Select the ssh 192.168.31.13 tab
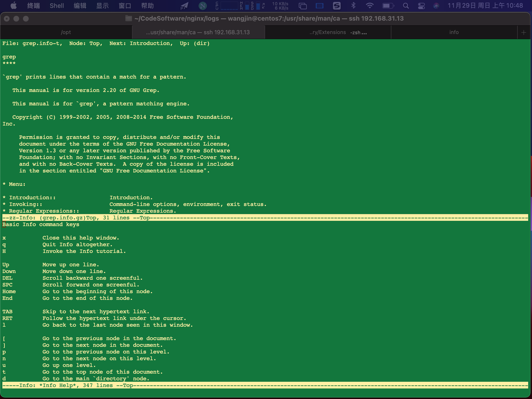This screenshot has width=532, height=399. click(x=198, y=32)
